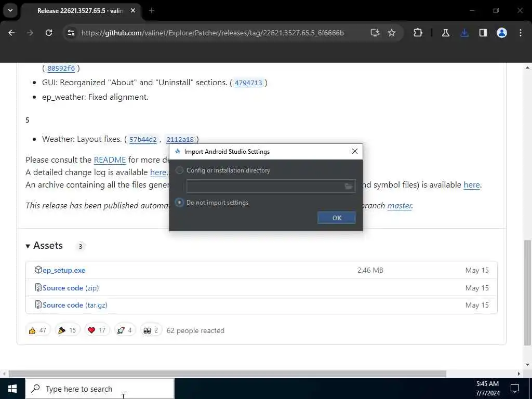The image size is (532, 399).
Task: Bookmark this page with the star icon
Action: point(392,33)
